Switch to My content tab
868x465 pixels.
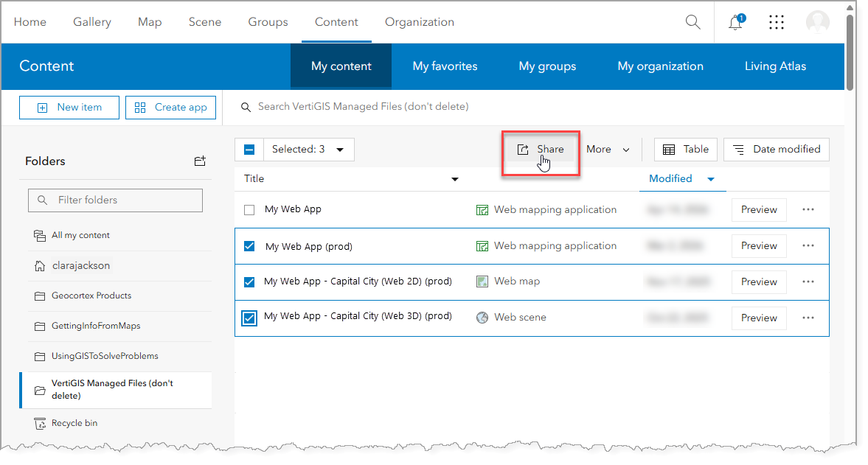tap(341, 66)
